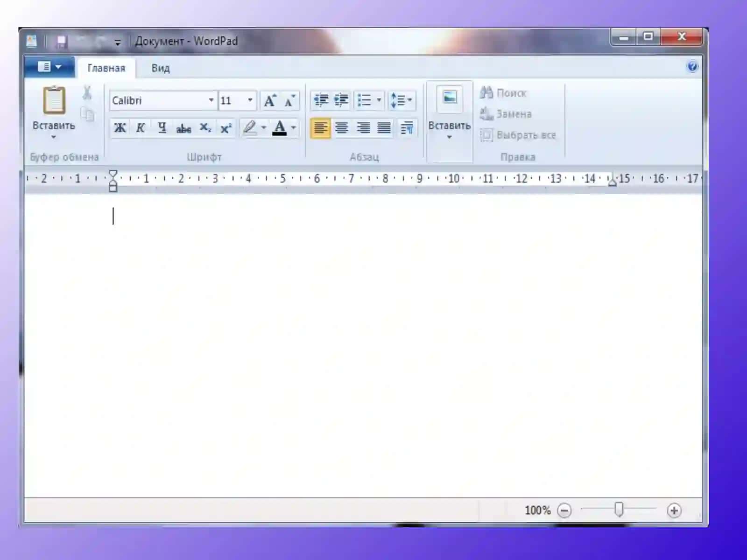747x560 pixels.
Task: Zoom out with the minus button
Action: tap(564, 511)
